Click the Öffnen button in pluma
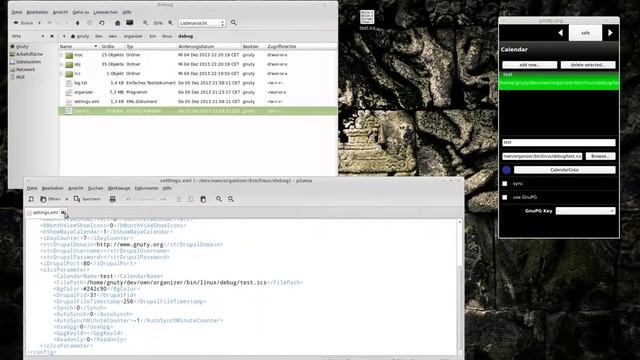The image size is (640, 360). coord(50,199)
